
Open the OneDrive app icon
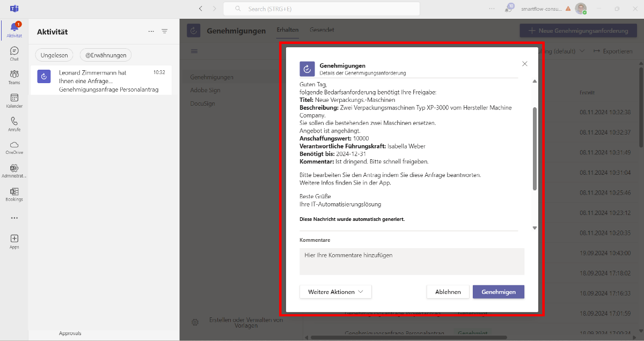point(13,145)
